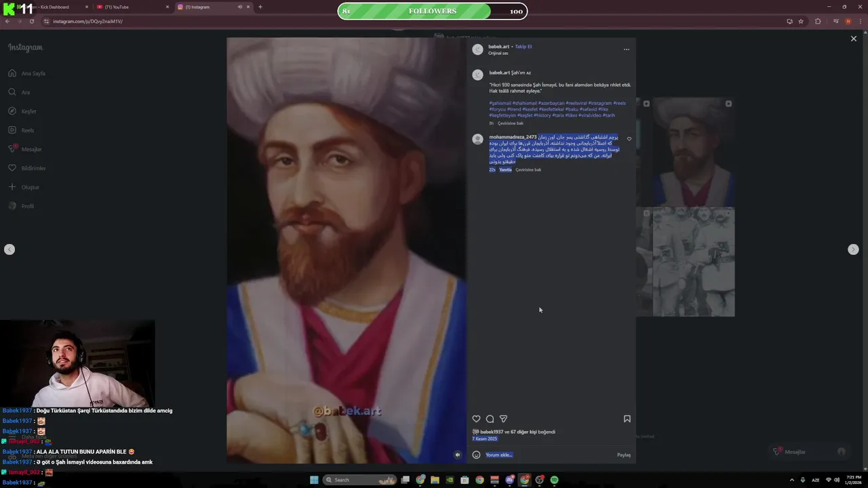Open the 7 Kasım 2025 post date

(x=485, y=439)
